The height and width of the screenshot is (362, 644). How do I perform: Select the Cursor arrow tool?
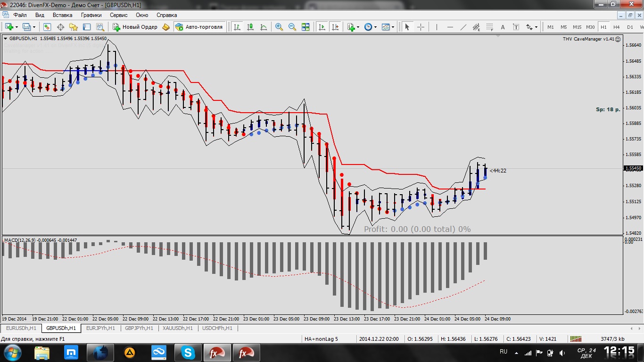pyautogui.click(x=407, y=27)
